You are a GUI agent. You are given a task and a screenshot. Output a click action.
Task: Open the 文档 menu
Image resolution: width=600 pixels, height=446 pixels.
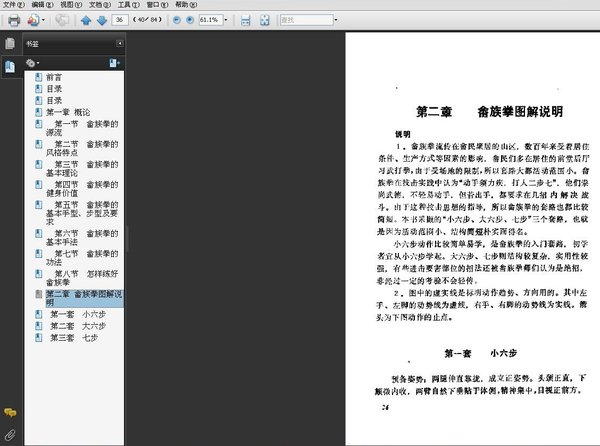coord(100,5)
